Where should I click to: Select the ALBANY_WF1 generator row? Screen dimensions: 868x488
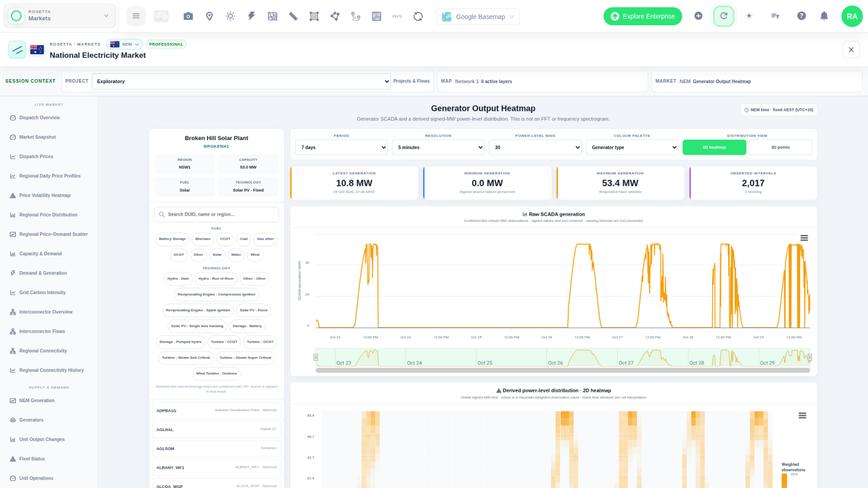[x=216, y=468]
